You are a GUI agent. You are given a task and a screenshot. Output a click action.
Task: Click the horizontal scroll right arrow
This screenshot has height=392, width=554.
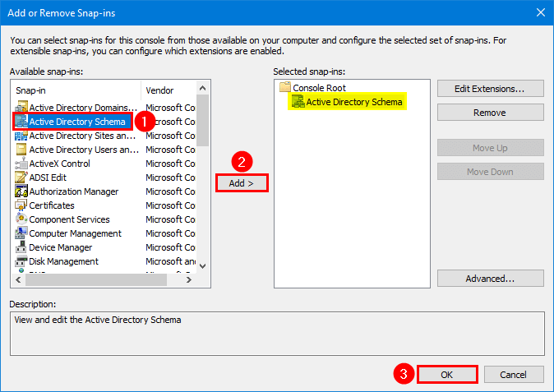click(x=189, y=279)
